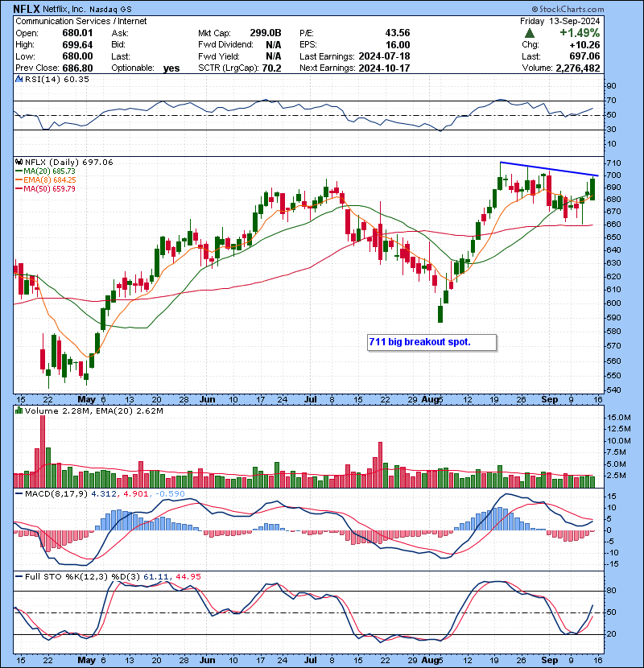This screenshot has height=668, width=644.
Task: Click the volume bars icon beside Volume label
Action: pos(19,410)
